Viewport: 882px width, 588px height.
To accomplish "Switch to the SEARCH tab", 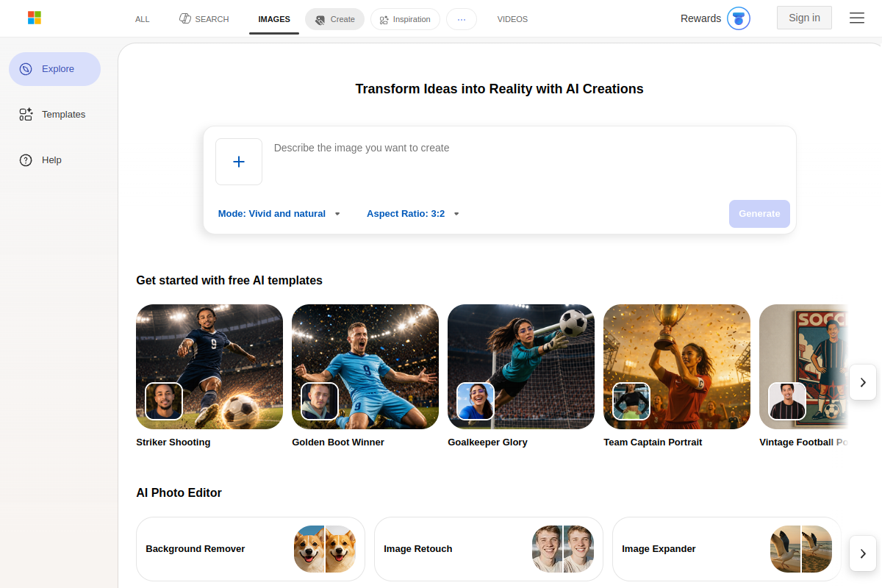I will [204, 19].
